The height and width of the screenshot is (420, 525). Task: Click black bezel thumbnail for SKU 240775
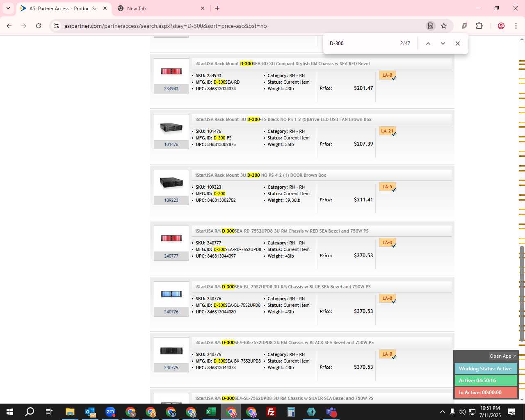171,350
